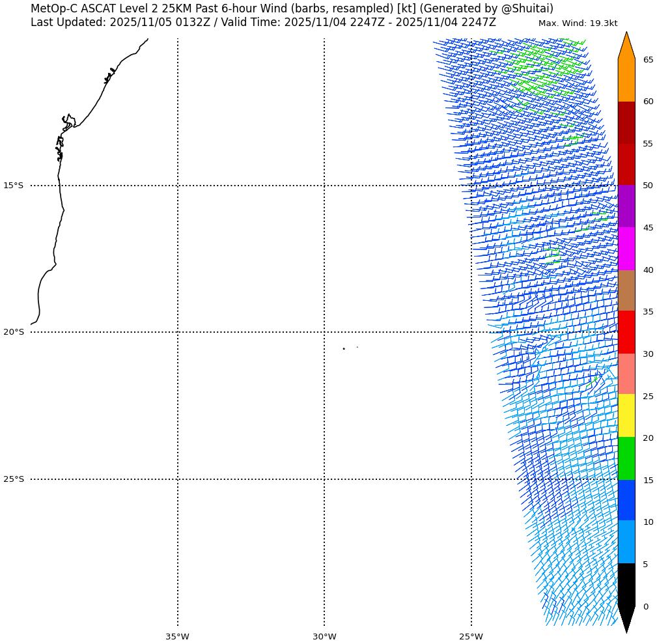Select the green 15-20 kt colorbar segment
The image size is (657, 644).
(x=626, y=458)
